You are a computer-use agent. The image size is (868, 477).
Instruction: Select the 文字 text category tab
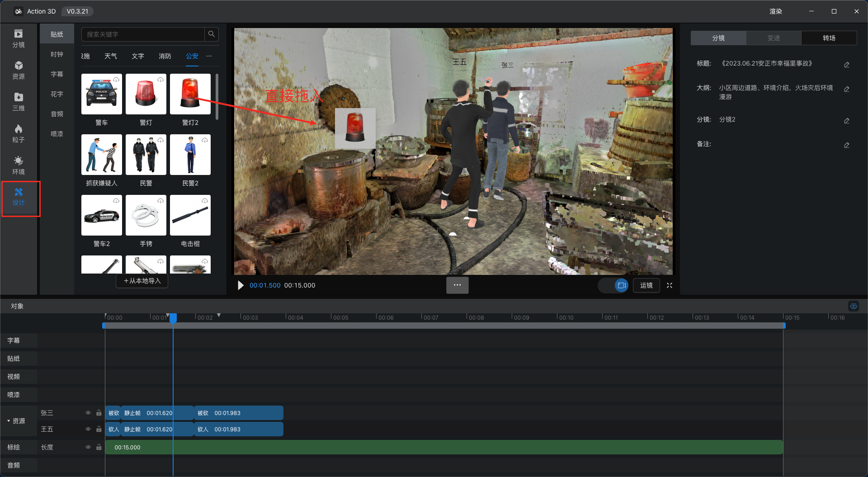point(138,56)
